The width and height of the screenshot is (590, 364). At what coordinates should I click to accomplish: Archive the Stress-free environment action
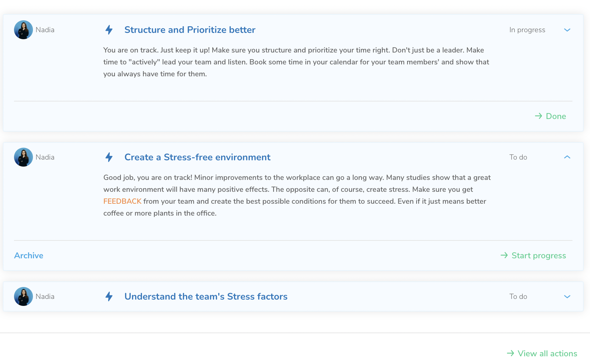pos(29,255)
